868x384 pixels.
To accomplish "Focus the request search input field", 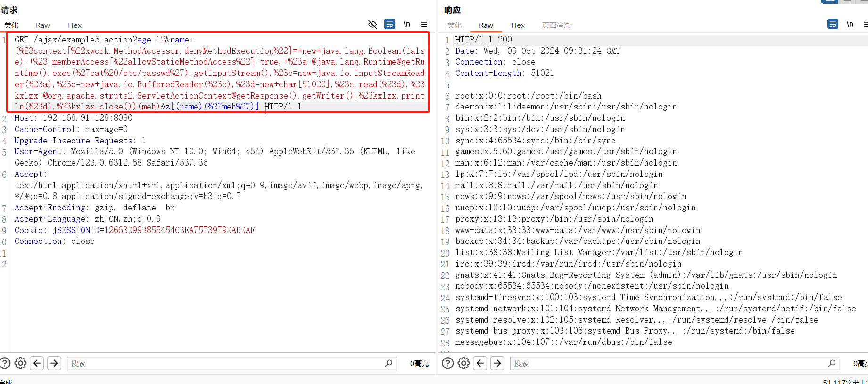I will coord(232,363).
